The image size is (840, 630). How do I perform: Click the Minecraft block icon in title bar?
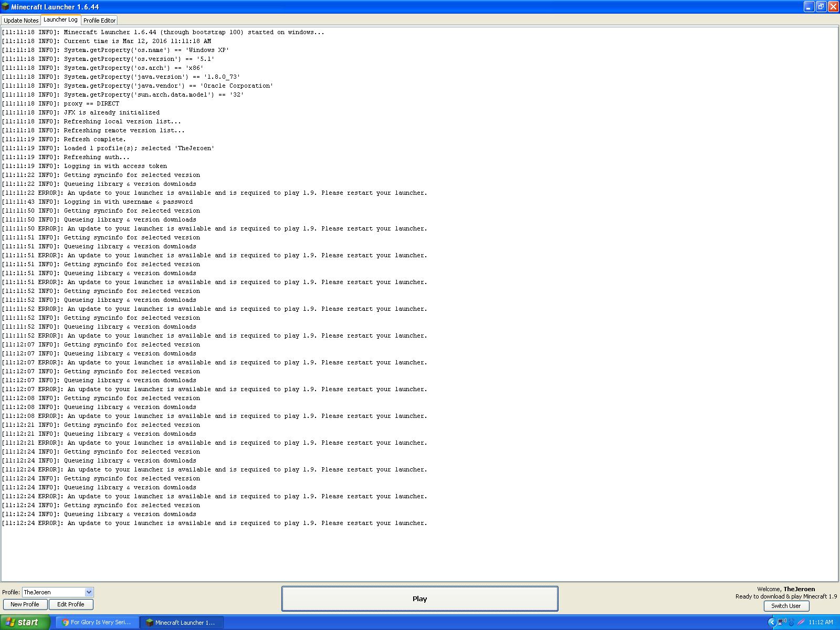(6, 7)
